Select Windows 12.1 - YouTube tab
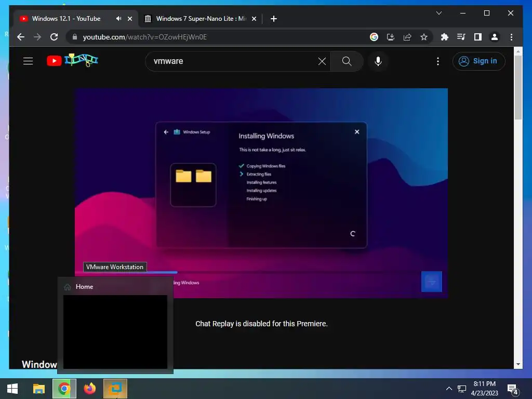Screen dimensions: 532x399 click(66, 19)
